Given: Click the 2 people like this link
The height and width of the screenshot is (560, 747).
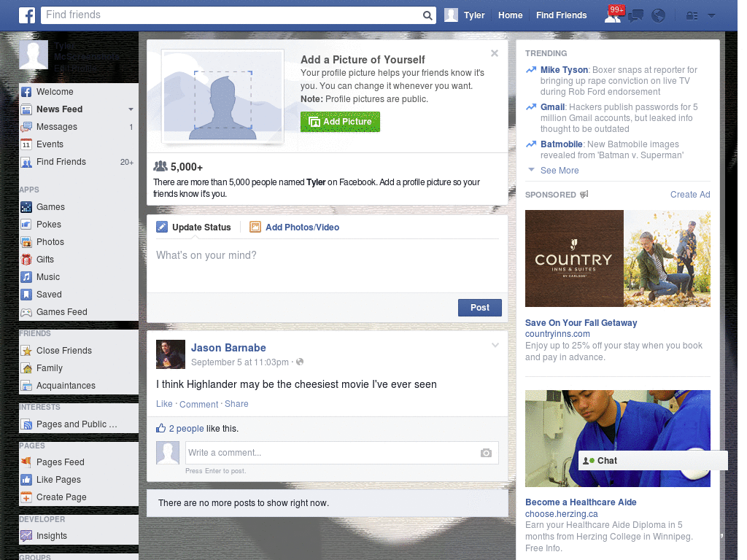Looking at the screenshot, I should pyautogui.click(x=186, y=429).
